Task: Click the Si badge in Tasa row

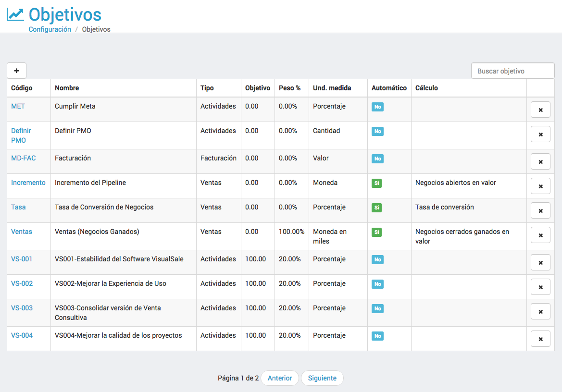Action: coord(377,208)
